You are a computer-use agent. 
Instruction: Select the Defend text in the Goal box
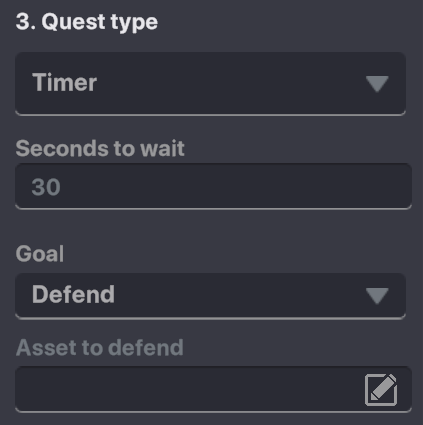(73, 294)
